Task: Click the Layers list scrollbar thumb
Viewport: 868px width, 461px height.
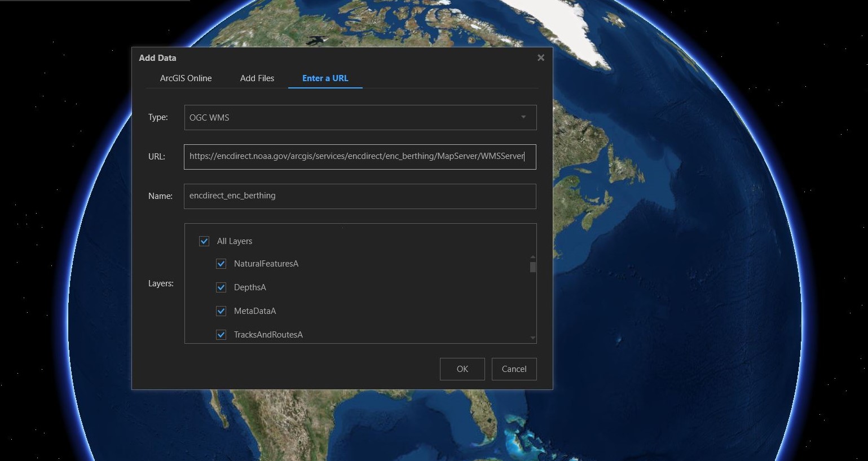Action: point(533,267)
